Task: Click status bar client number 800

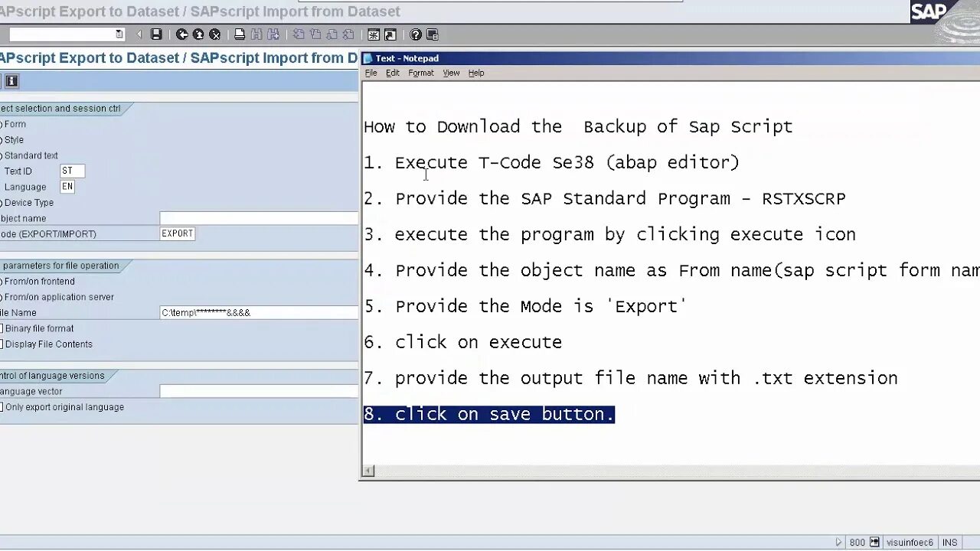Action: click(x=857, y=543)
